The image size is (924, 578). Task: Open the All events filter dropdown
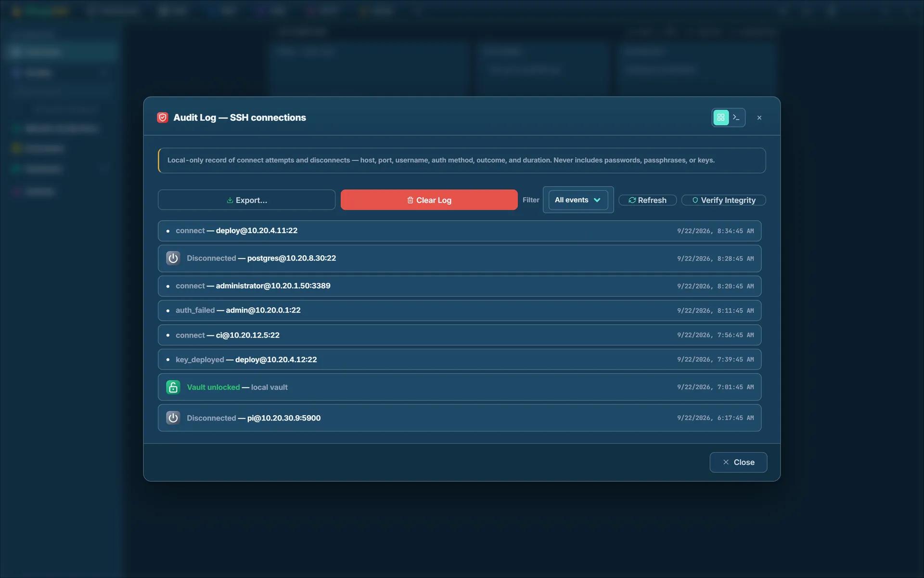pyautogui.click(x=578, y=200)
